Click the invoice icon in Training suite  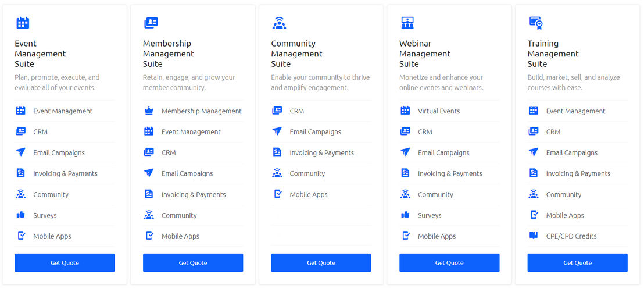[x=534, y=173]
